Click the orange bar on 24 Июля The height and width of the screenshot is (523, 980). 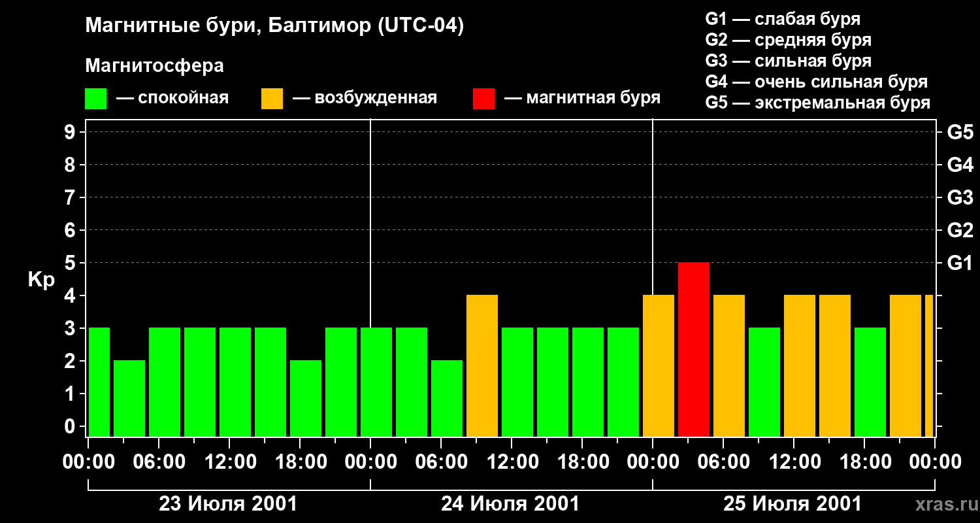click(482, 365)
